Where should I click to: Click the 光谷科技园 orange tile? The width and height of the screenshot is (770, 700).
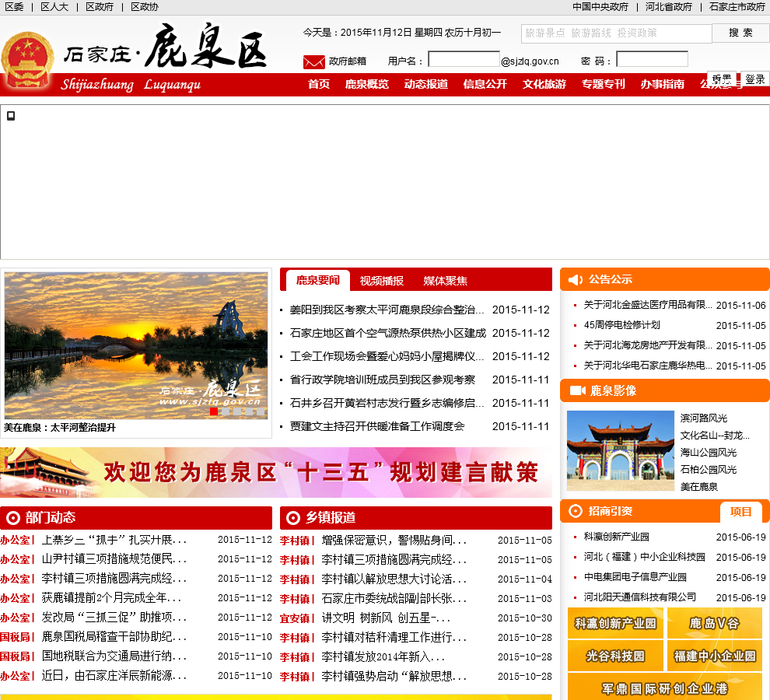coord(615,656)
